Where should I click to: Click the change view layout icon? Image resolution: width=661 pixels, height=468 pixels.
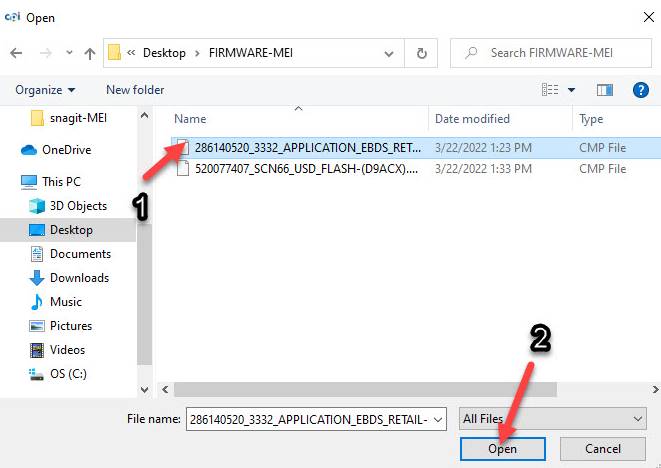(x=550, y=90)
